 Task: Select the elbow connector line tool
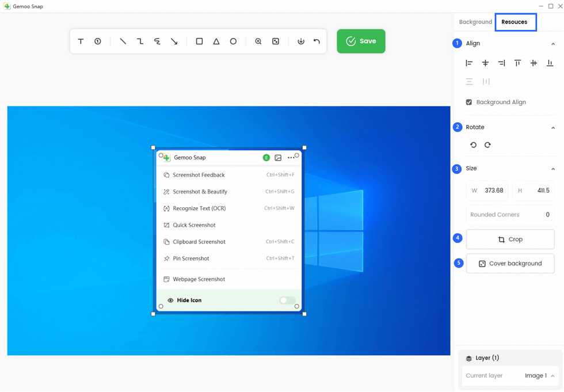coord(140,41)
